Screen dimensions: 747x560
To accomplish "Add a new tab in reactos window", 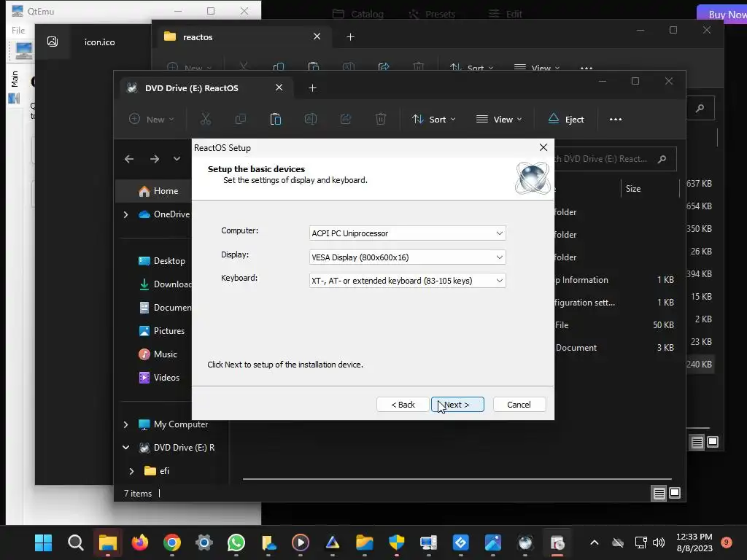I will pyautogui.click(x=351, y=36).
